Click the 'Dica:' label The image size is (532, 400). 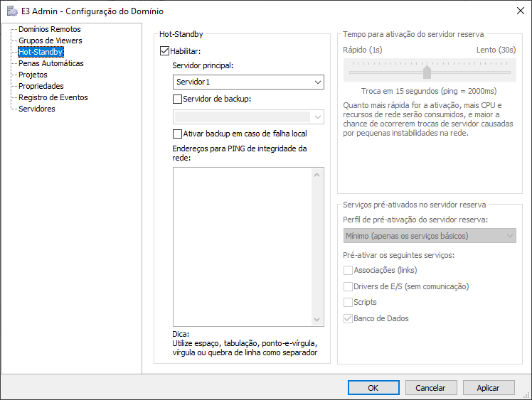click(181, 334)
